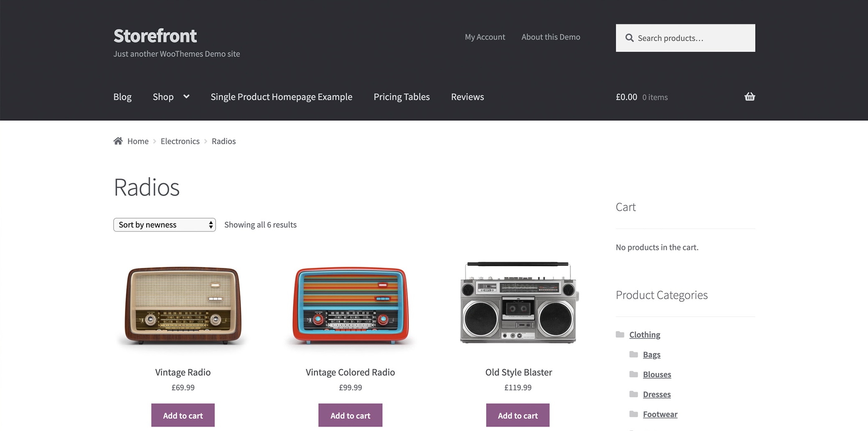Click the folder icon beside Blouses
Screen dimensions: 868x431
[x=634, y=374]
